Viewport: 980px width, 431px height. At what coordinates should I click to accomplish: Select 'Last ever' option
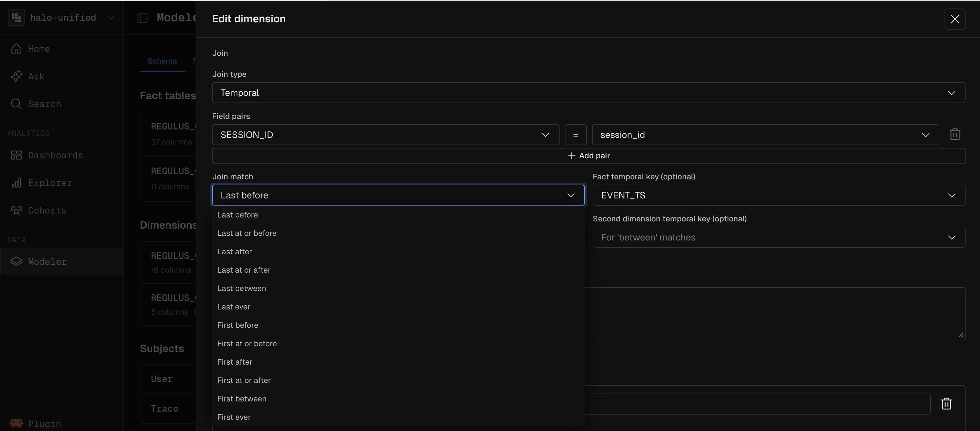coord(398,307)
